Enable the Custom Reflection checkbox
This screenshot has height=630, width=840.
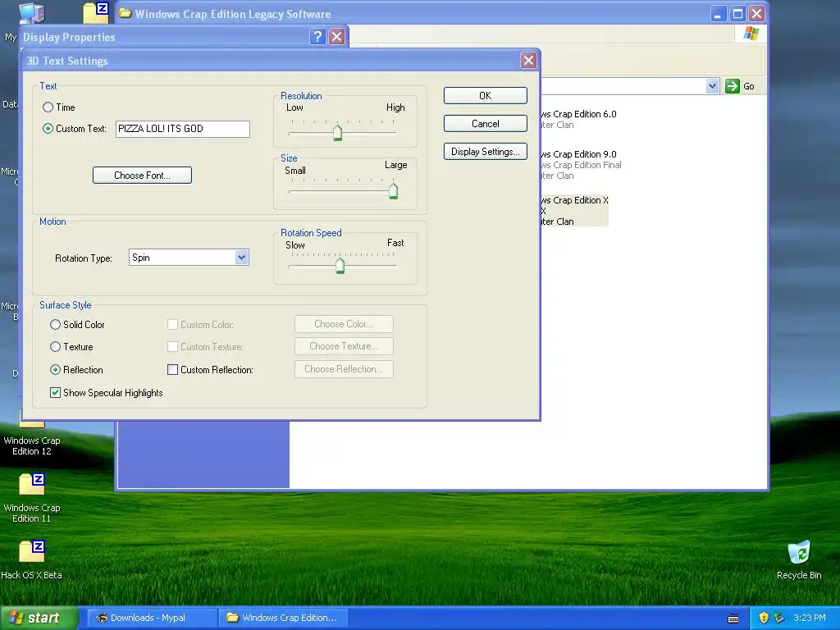172,370
